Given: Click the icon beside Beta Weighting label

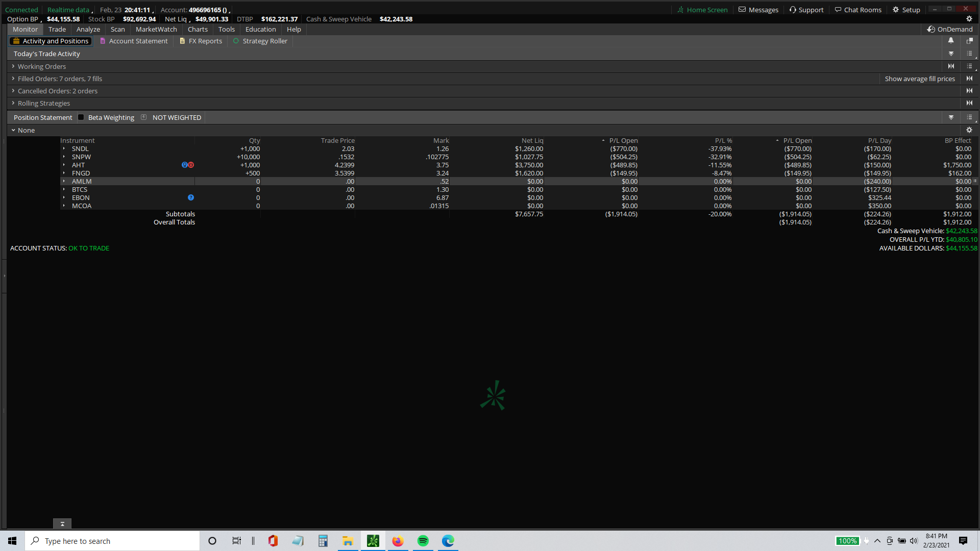Looking at the screenshot, I should [x=143, y=117].
